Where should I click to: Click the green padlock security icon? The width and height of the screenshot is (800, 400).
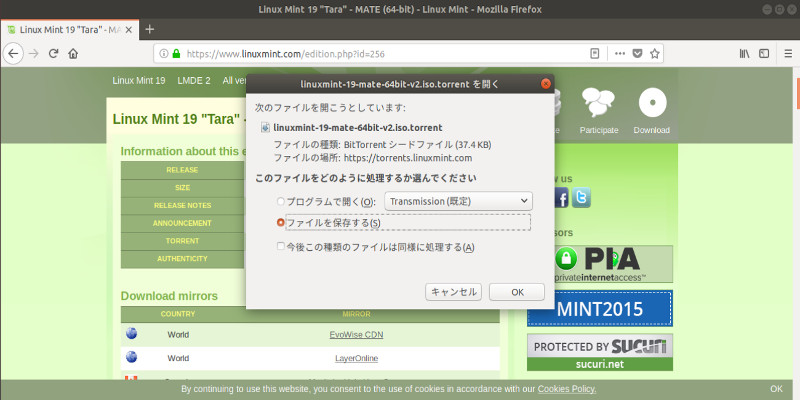point(177,54)
